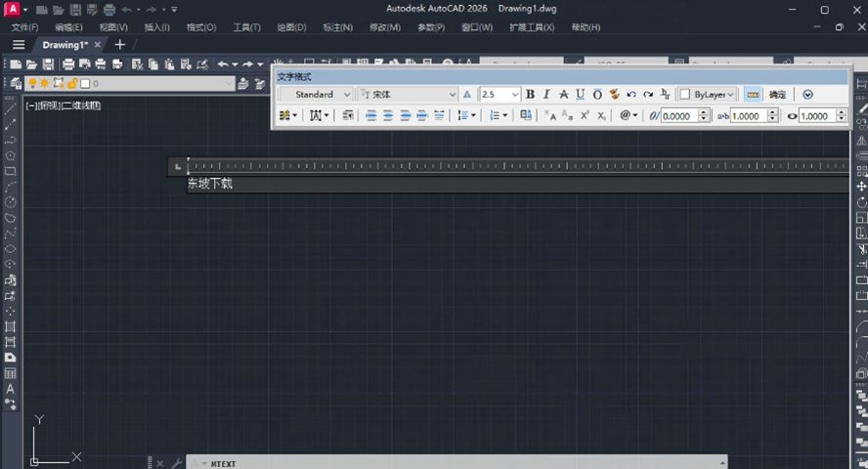This screenshot has height=469, width=868.
Task: Select the Rectangle draw tool
Action: 10,171
